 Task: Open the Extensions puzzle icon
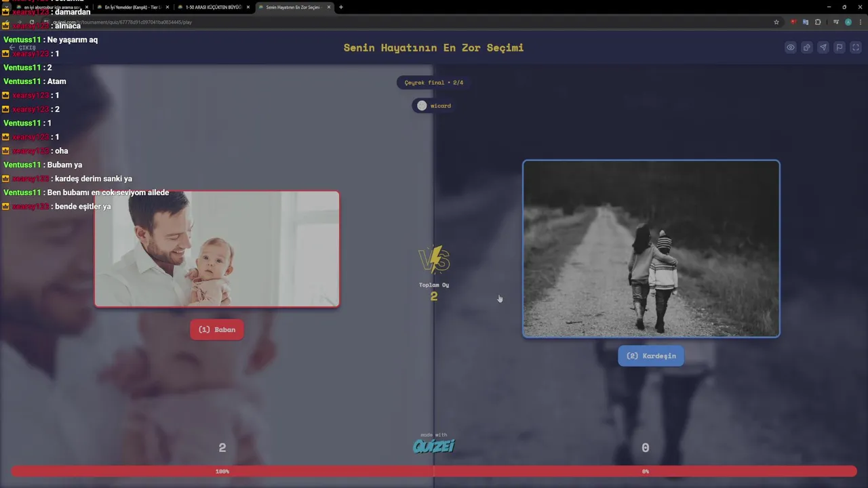818,22
